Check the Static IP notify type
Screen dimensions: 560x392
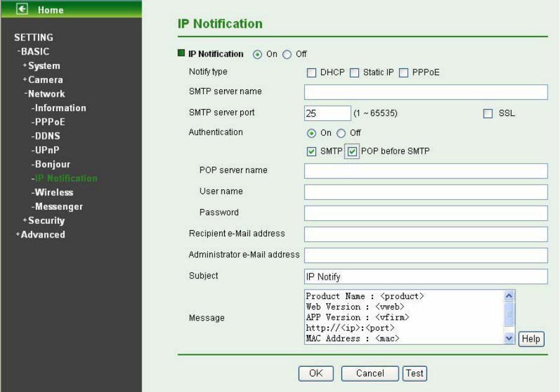coord(355,73)
